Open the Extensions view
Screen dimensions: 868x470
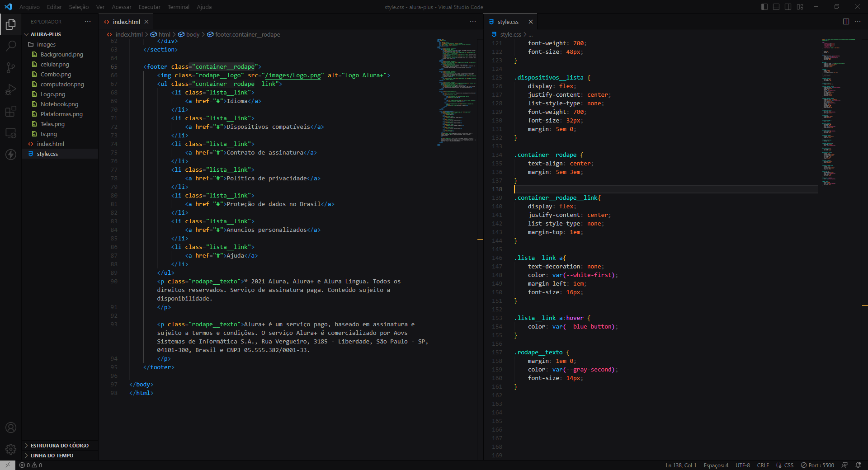[11, 111]
